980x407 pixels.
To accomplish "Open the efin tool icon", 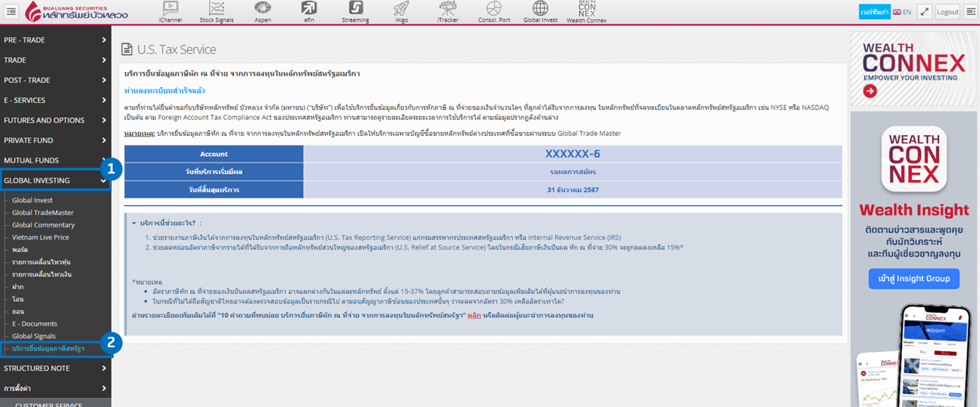I will pos(309,12).
